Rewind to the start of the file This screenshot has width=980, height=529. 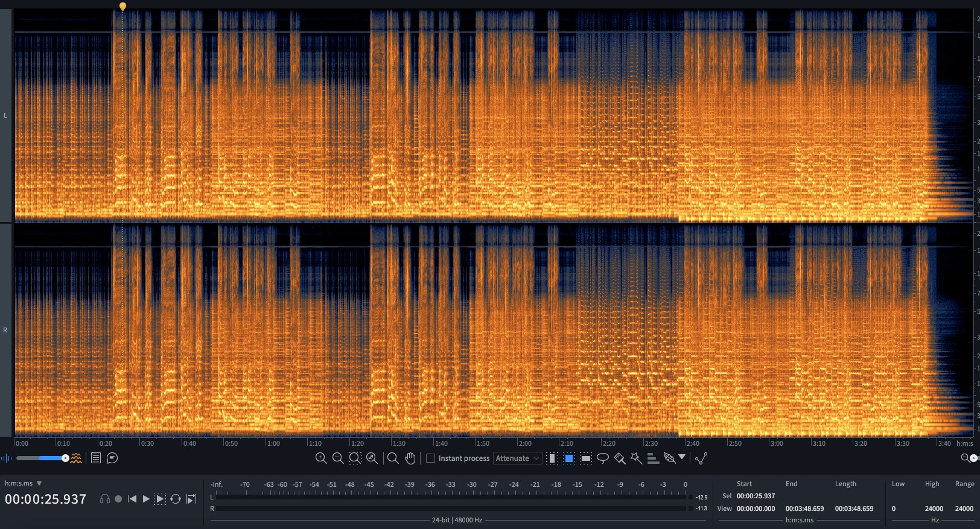click(132, 499)
